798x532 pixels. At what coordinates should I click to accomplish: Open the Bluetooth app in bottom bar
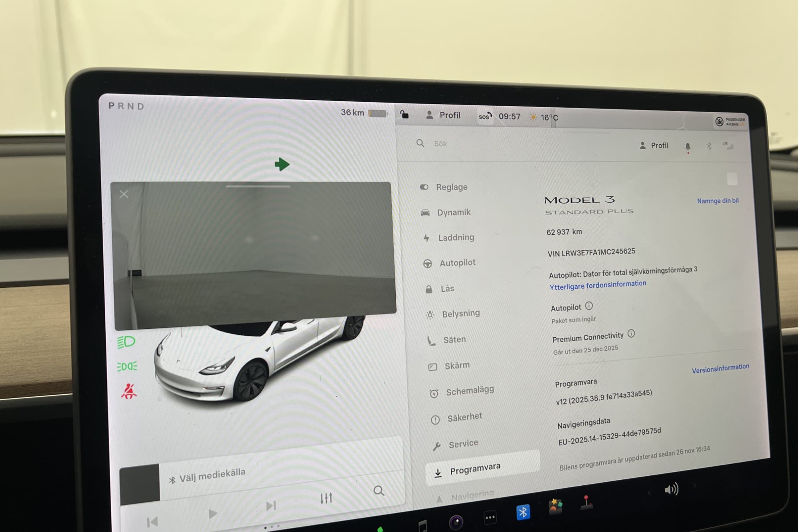523,512
